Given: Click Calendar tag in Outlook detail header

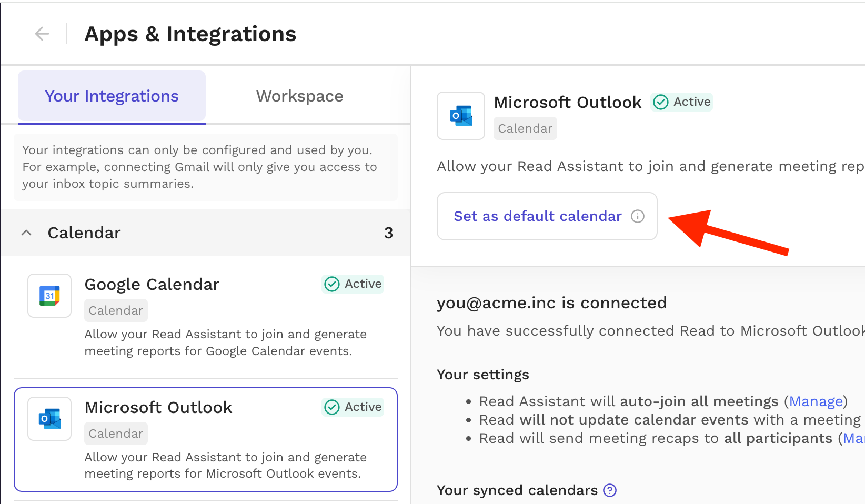Looking at the screenshot, I should click(525, 128).
